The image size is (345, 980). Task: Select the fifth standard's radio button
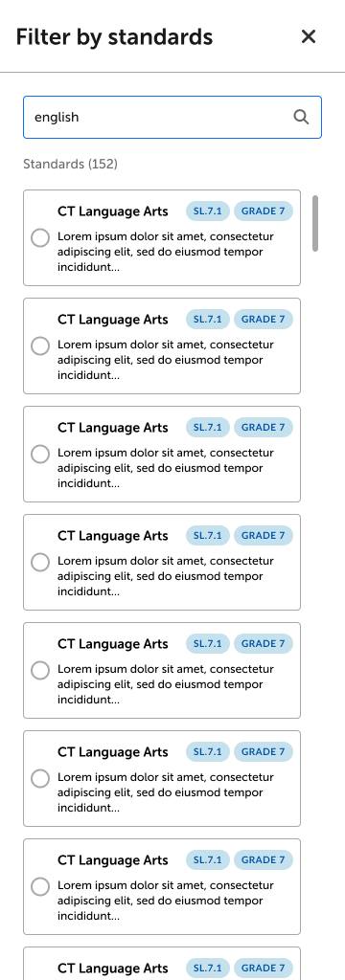point(40,671)
